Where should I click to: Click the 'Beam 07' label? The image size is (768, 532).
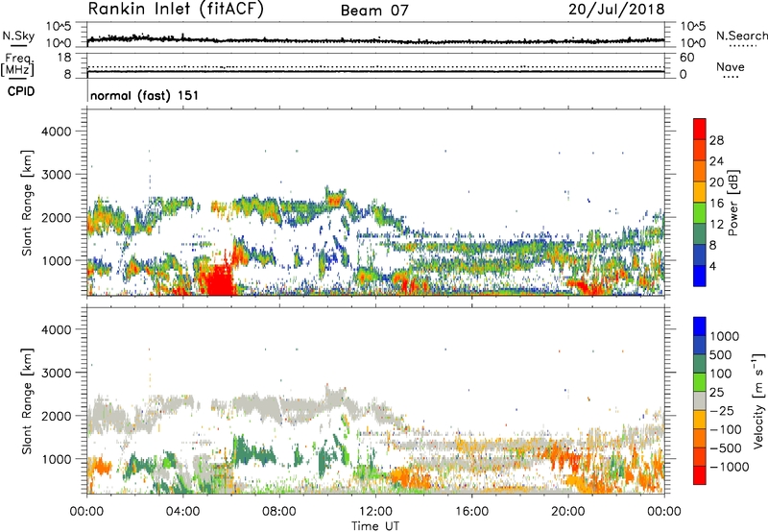(x=374, y=11)
